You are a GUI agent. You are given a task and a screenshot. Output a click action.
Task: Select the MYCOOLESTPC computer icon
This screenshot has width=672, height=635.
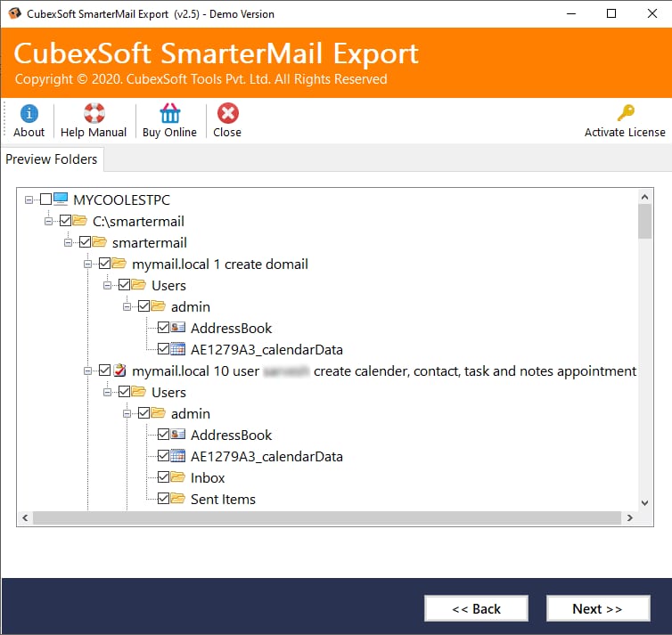pos(61,199)
